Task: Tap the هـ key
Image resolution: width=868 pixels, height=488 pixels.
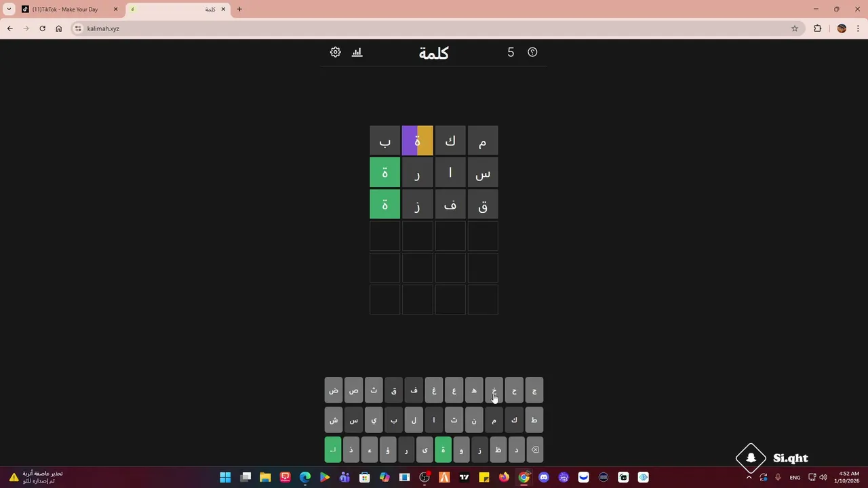Action: (474, 390)
